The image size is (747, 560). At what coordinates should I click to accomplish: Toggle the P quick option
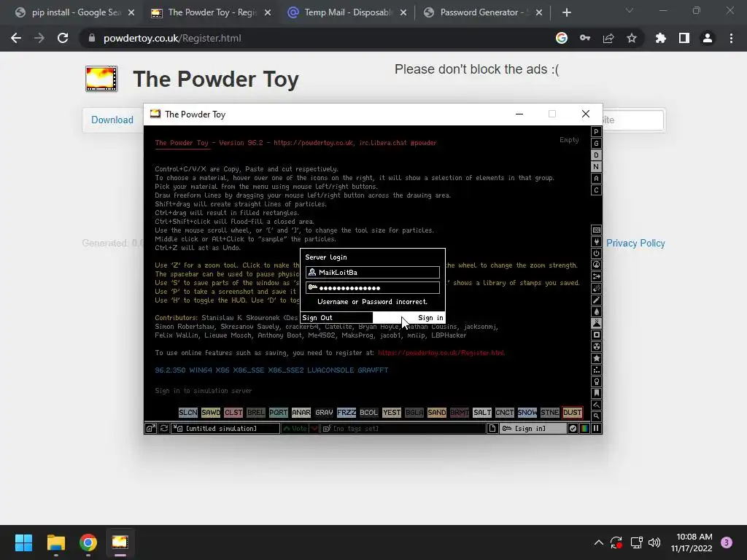pyautogui.click(x=596, y=132)
